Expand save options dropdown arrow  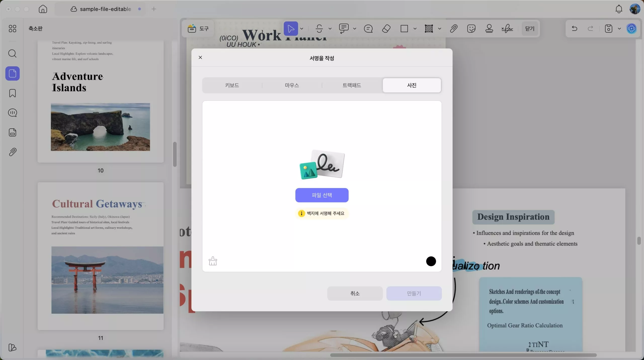(x=619, y=29)
